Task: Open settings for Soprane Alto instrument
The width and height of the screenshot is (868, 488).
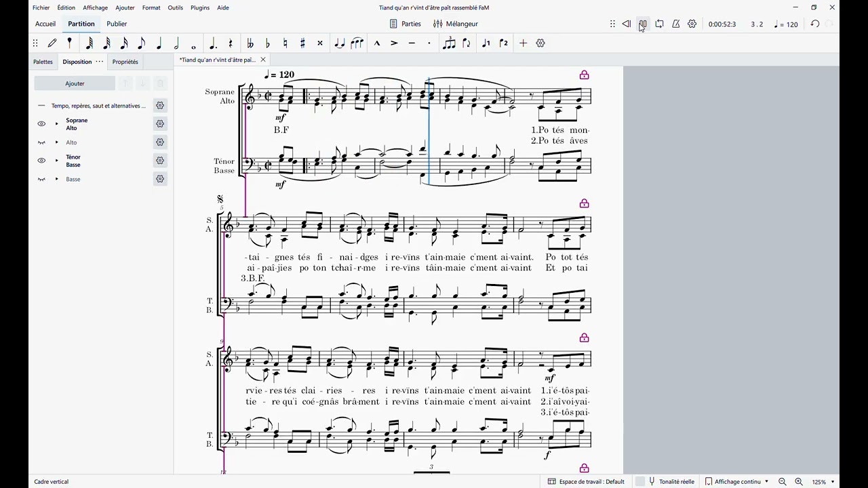Action: [160, 124]
